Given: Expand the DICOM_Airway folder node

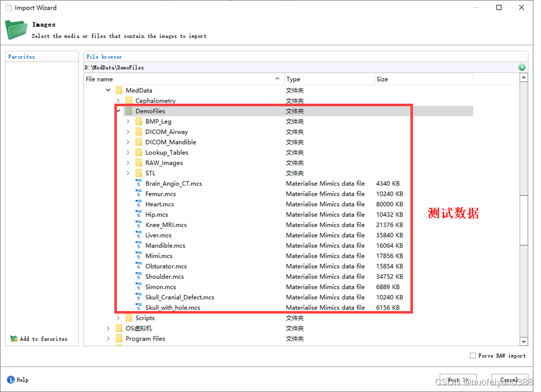Looking at the screenshot, I should point(128,132).
